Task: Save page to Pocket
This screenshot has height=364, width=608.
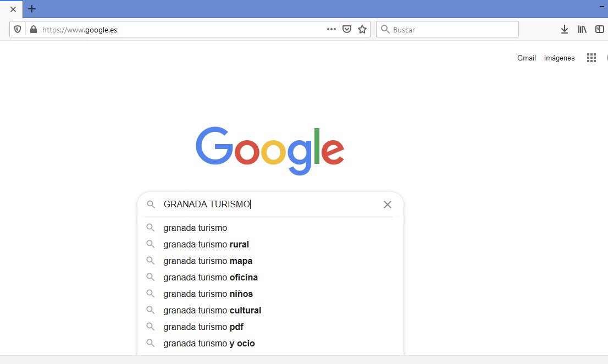Action: coord(347,29)
